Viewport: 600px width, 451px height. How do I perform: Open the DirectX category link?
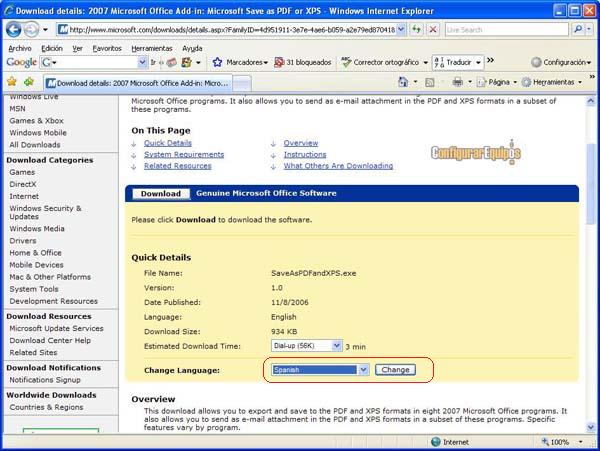point(23,184)
